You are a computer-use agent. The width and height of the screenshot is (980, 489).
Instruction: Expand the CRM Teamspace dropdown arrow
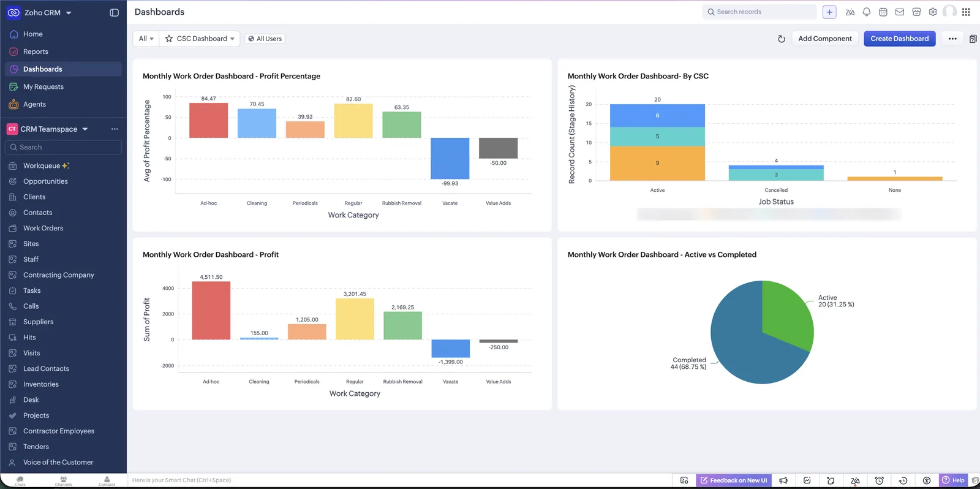[85, 129]
